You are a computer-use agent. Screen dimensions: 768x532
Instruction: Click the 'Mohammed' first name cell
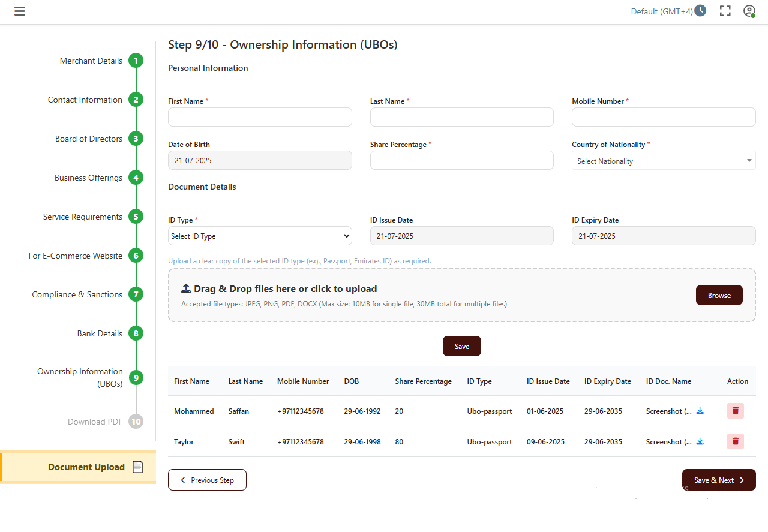(x=194, y=411)
